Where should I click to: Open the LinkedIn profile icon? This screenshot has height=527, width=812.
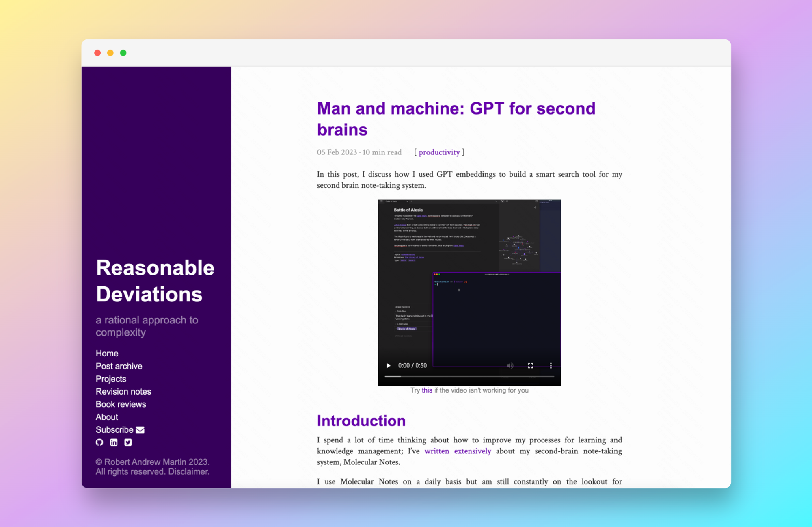tap(114, 442)
